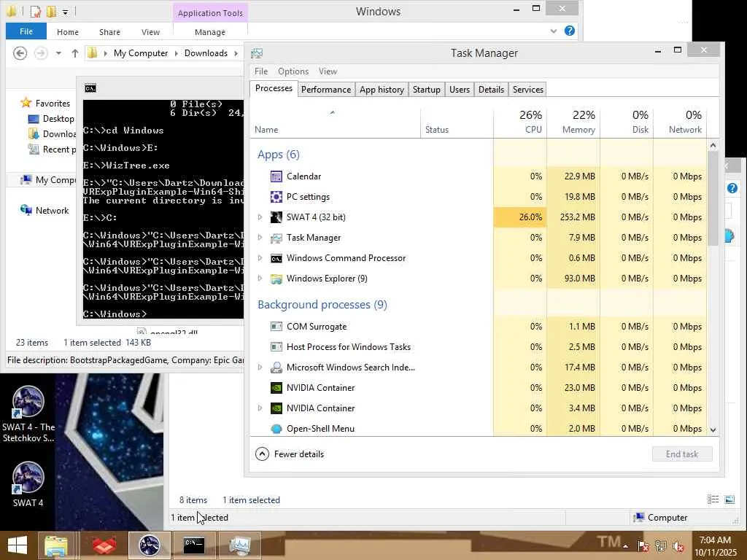This screenshot has width=747, height=560.
Task: Click the Host Process for Windows Tasks icon
Action: coord(276,347)
